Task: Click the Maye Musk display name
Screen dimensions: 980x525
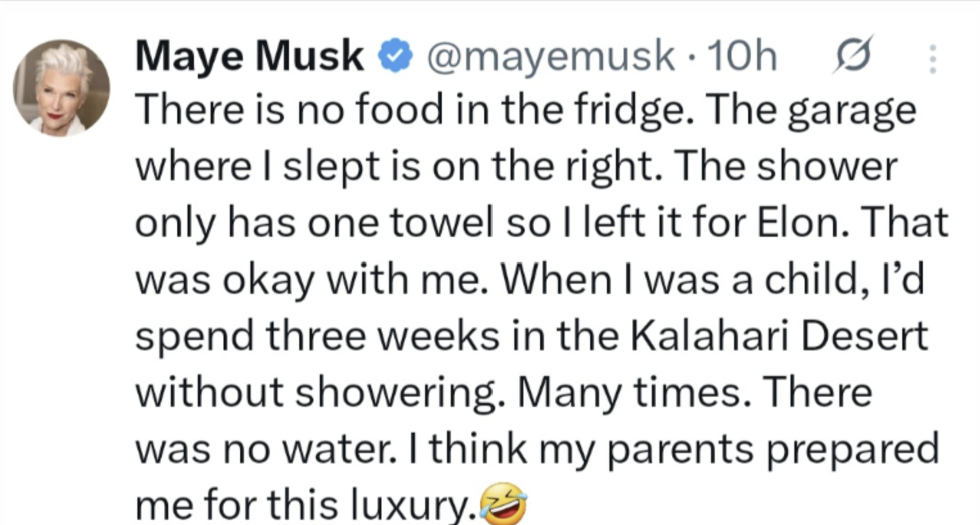Action: coord(249,56)
